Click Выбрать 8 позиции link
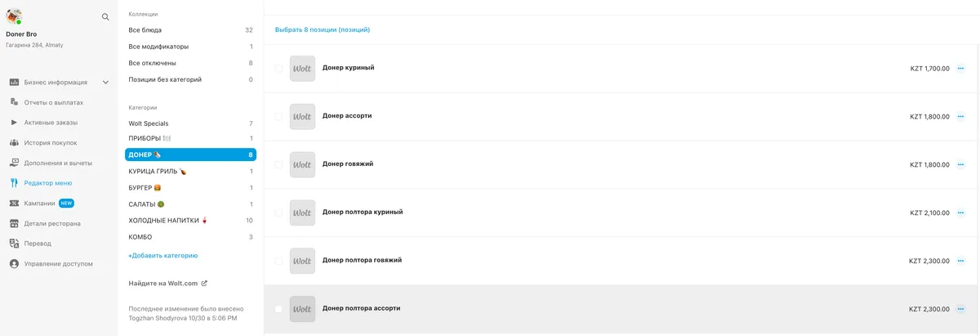 pyautogui.click(x=323, y=29)
